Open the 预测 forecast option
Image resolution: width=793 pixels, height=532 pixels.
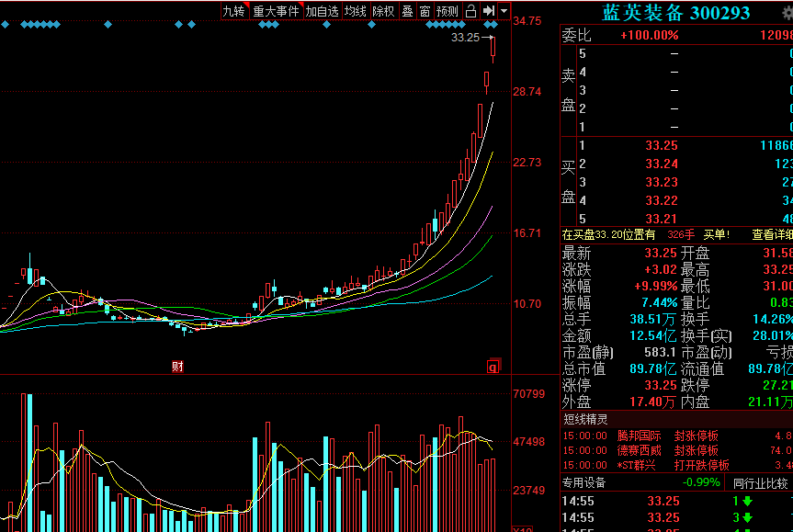447,11
